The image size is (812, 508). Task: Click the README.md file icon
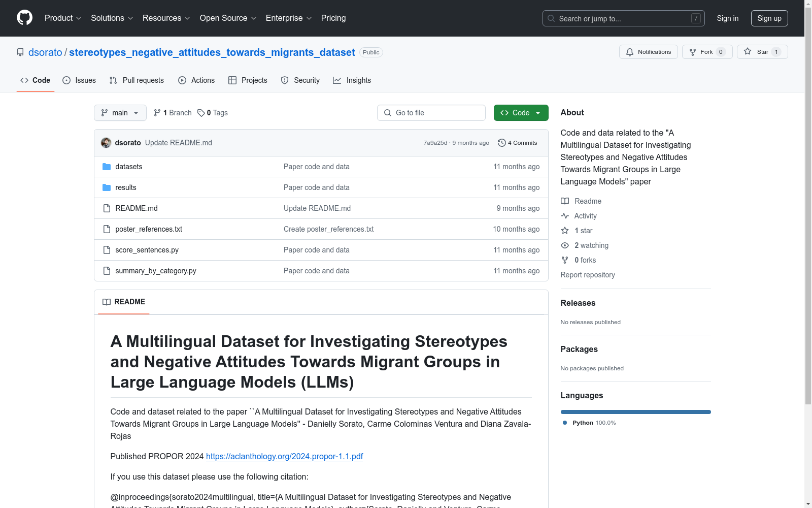(107, 208)
